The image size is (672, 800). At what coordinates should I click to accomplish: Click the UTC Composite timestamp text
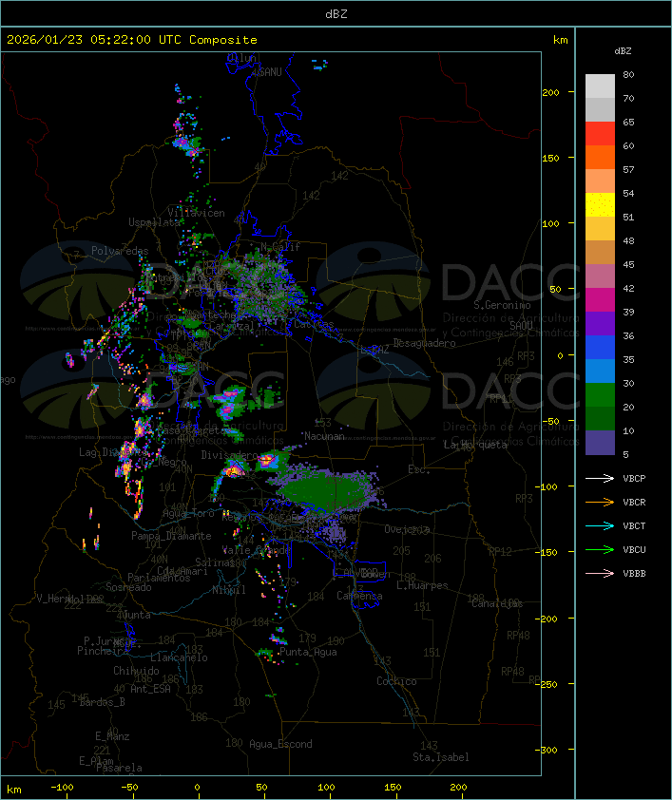[131, 40]
